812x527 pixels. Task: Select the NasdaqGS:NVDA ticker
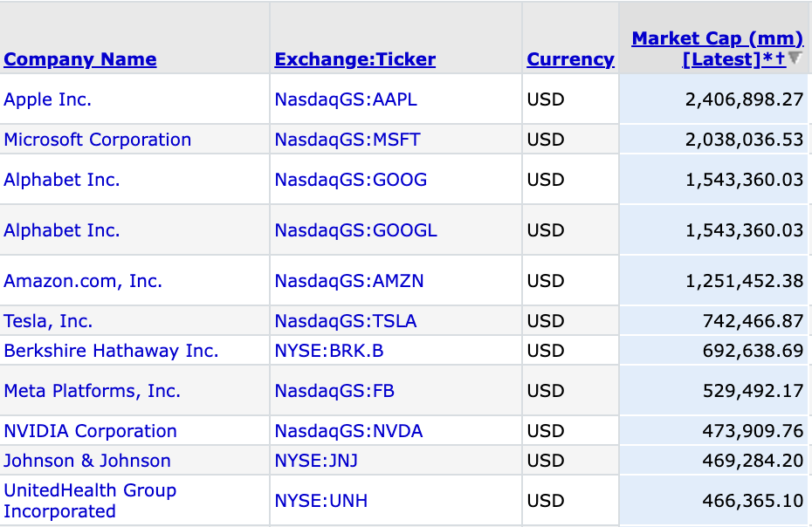tap(348, 431)
